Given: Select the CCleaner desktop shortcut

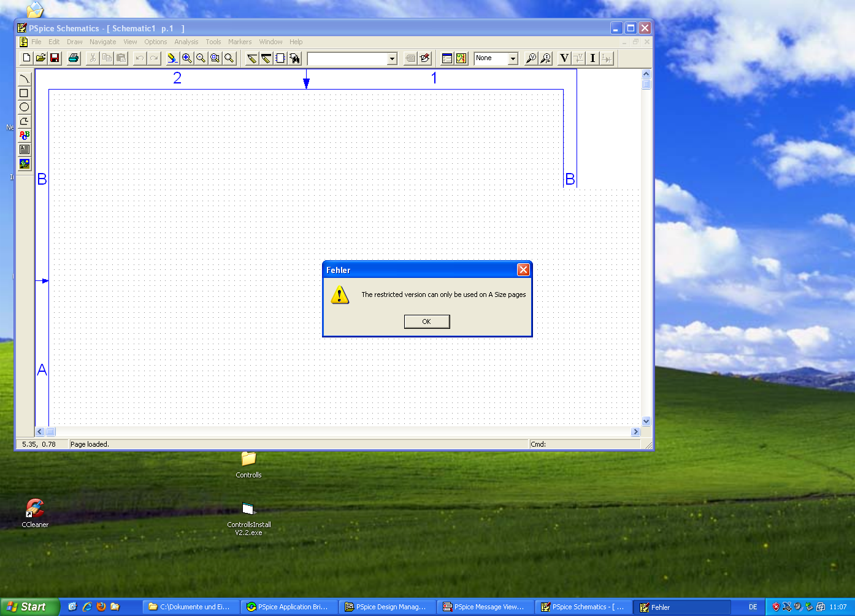Looking at the screenshot, I should point(35,514).
